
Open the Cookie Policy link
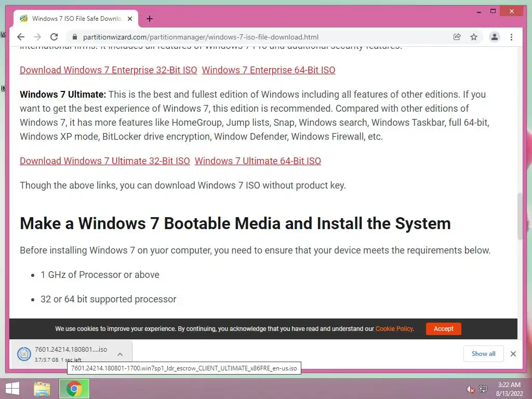394,329
